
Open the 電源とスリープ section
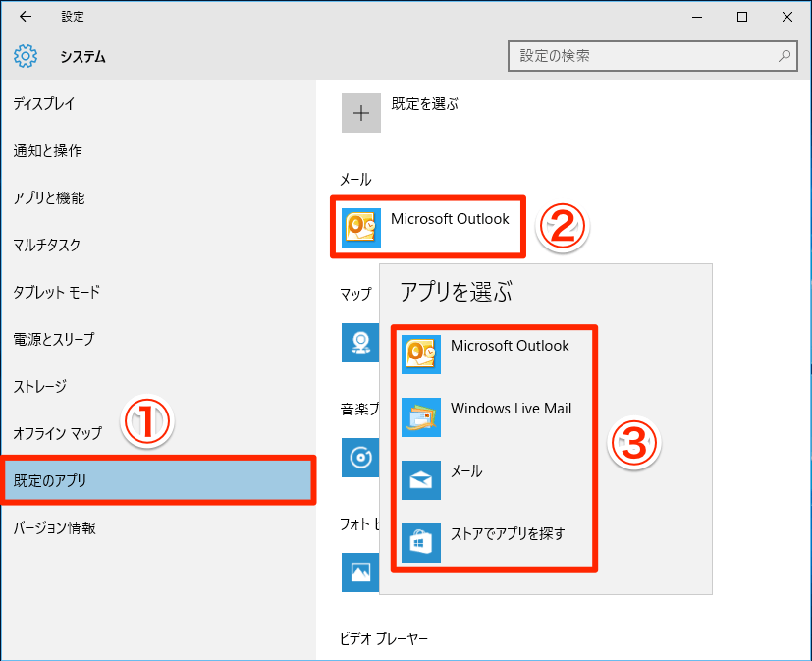click(x=54, y=340)
